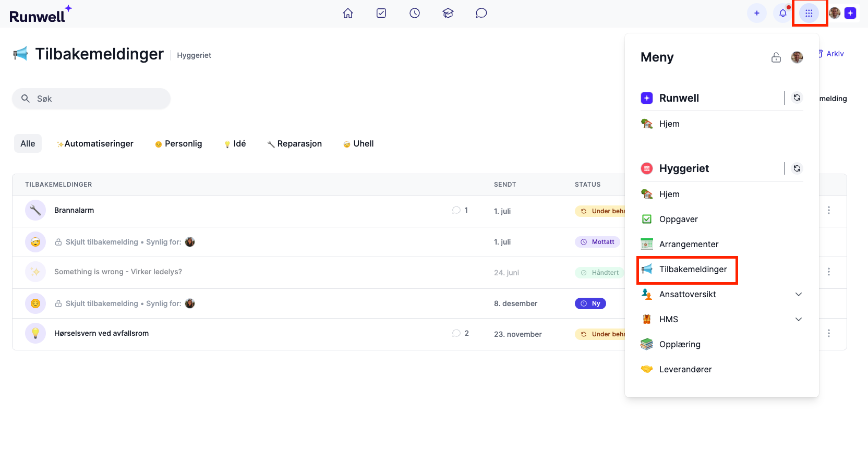This screenshot has height=450, width=868.
Task: Click the 23. november date cell
Action: point(518,334)
